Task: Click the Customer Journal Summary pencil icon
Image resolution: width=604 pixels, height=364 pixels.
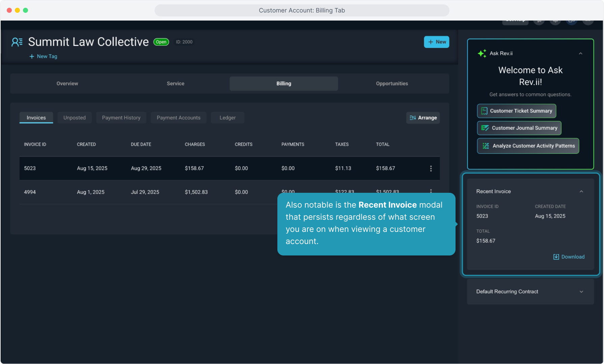Action: coord(485,128)
